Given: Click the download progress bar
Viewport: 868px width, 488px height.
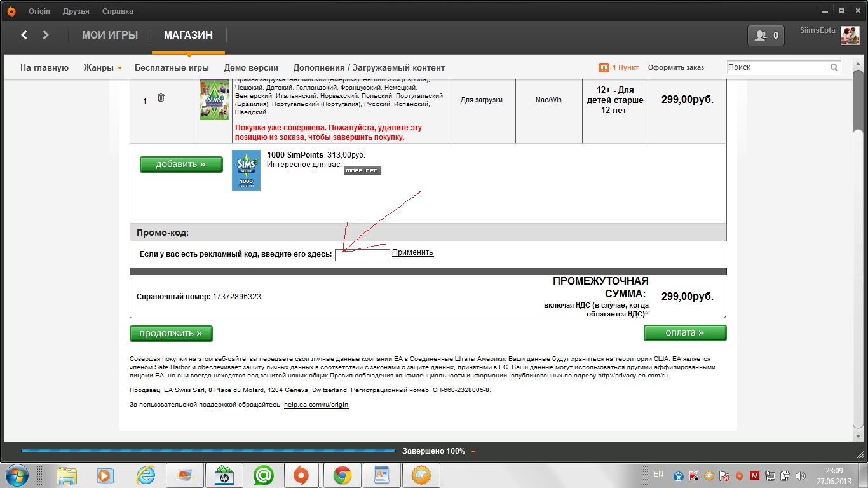Looking at the screenshot, I should click(x=208, y=451).
